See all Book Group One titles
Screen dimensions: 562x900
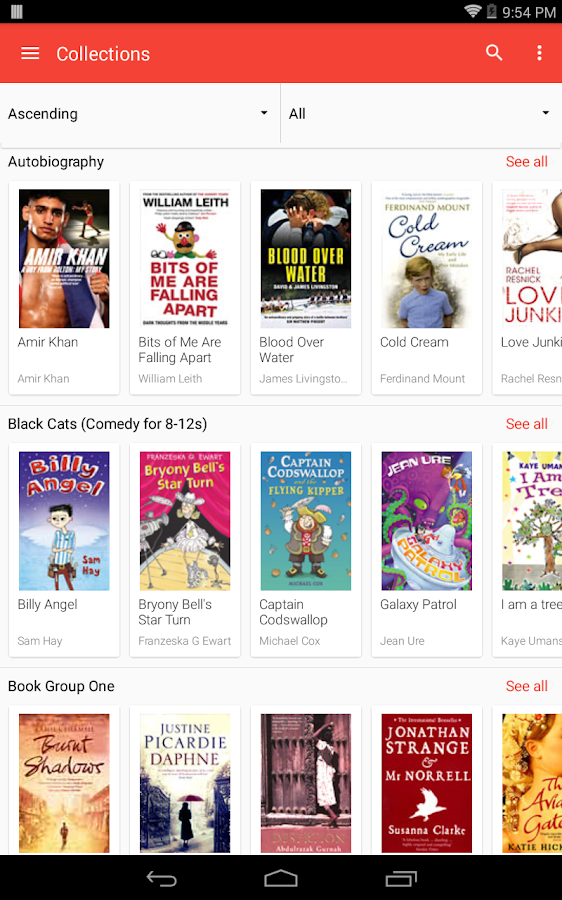coord(526,686)
